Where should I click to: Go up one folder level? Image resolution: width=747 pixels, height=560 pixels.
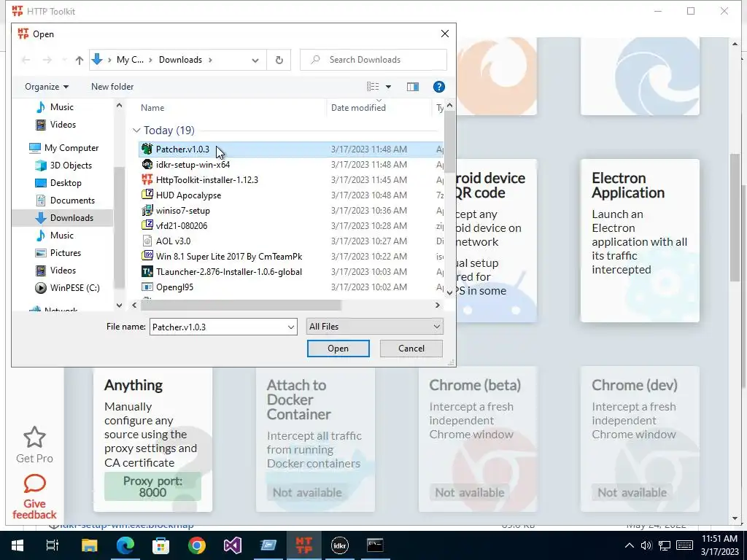[x=79, y=60]
